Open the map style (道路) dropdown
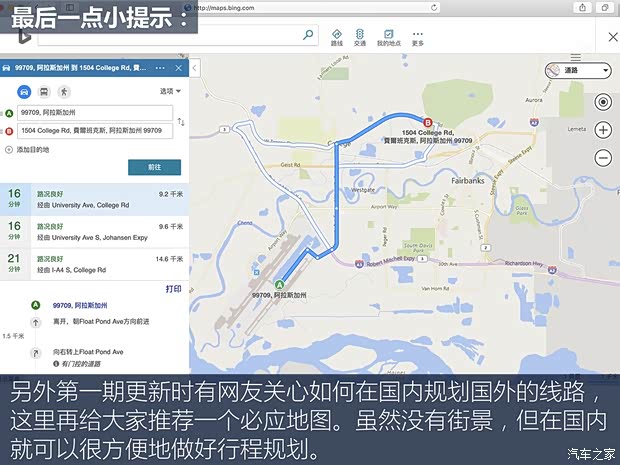This screenshot has width=620, height=465. point(578,71)
